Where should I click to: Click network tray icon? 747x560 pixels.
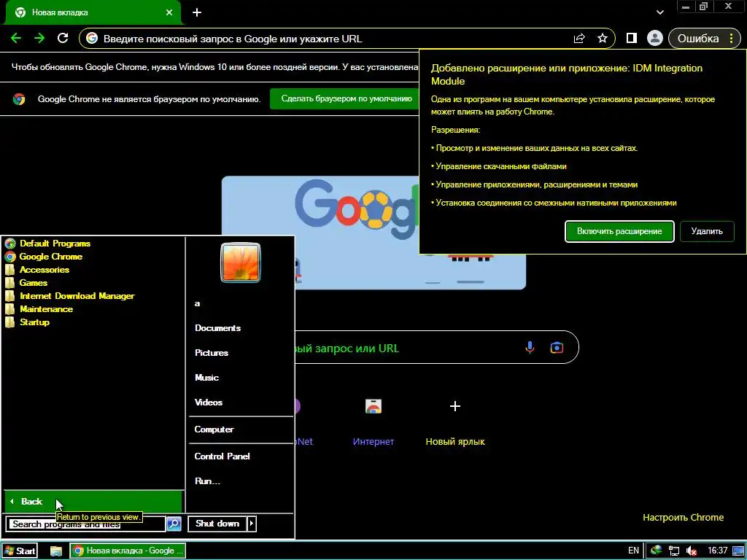coord(673,551)
